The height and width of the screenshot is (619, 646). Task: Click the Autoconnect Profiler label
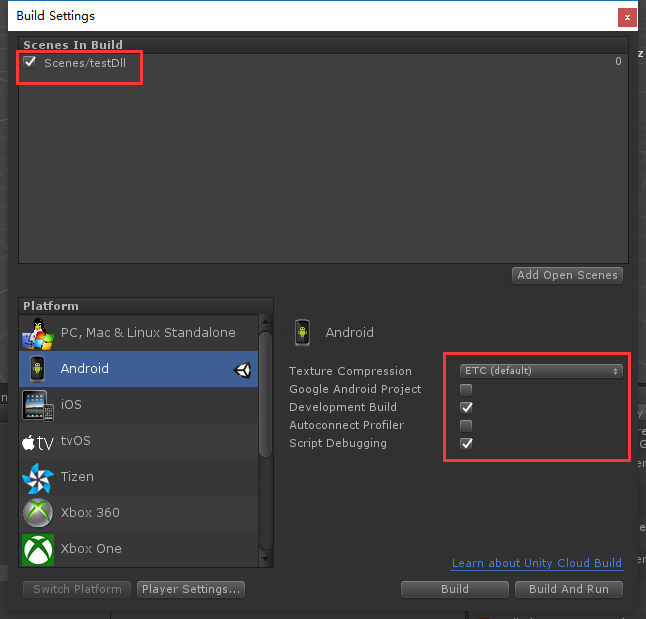tap(346, 425)
